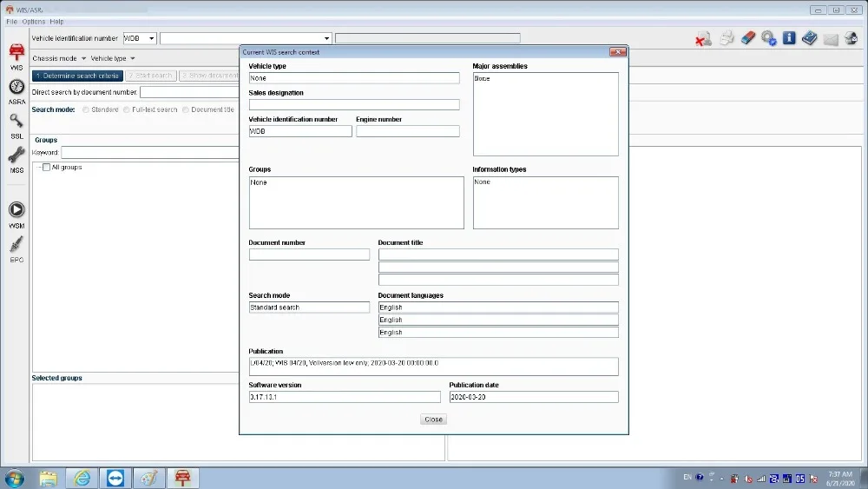Click the Keyword input field

pos(150,152)
